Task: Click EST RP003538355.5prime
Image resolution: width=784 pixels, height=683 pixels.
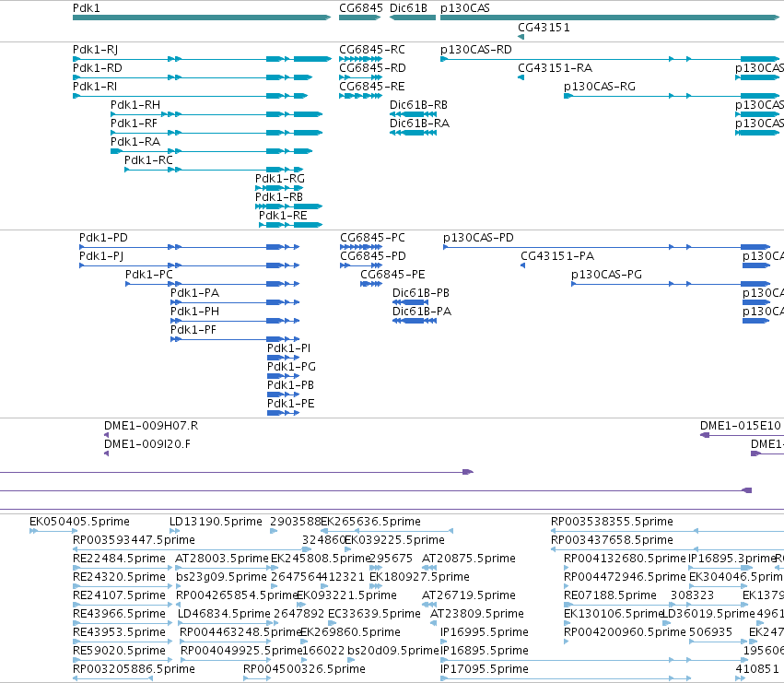Action: tap(612, 522)
